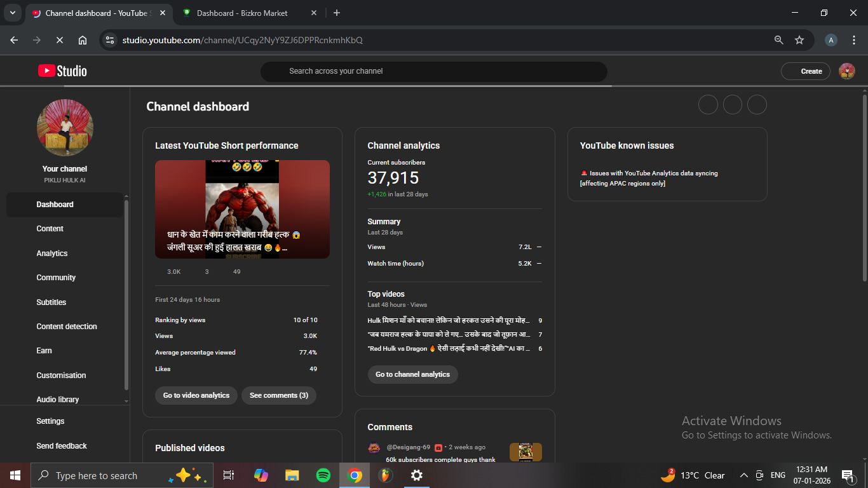
Task: View site information icon in address bar
Action: click(x=110, y=40)
